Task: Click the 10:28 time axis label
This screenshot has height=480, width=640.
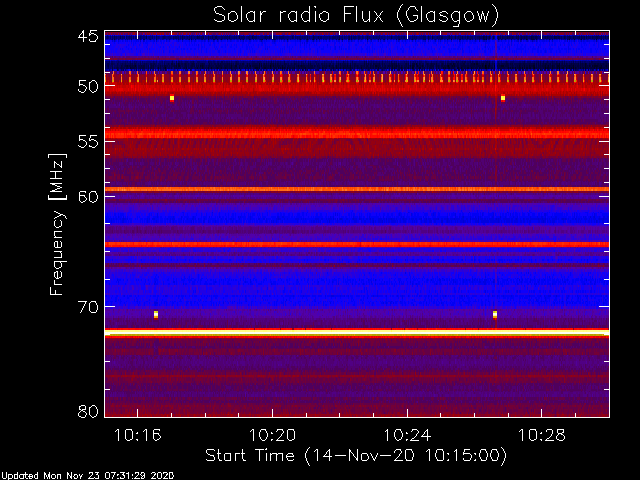Action: (x=542, y=435)
